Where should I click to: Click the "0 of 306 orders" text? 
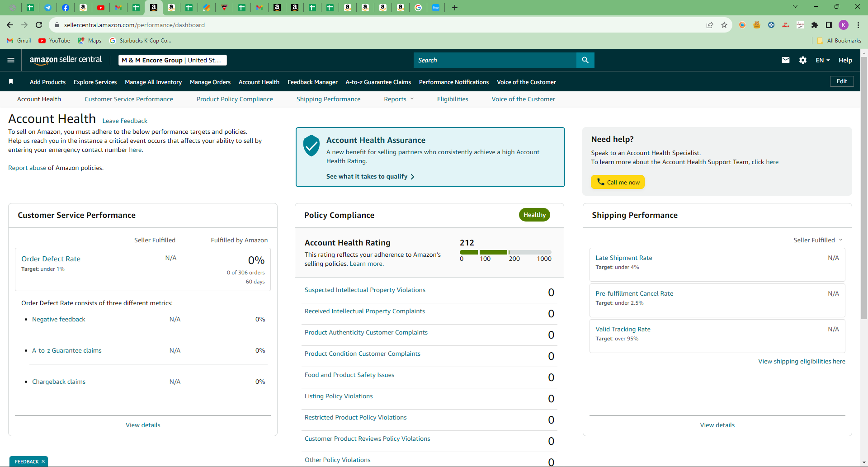click(245, 273)
